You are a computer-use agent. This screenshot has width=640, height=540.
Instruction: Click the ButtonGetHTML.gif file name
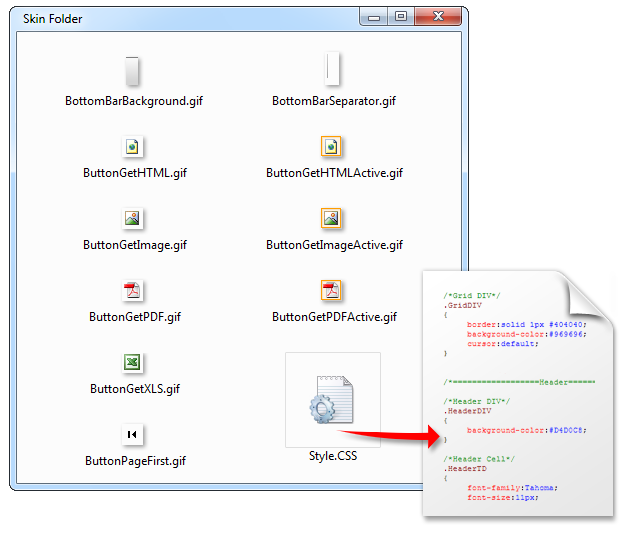pyautogui.click(x=135, y=173)
